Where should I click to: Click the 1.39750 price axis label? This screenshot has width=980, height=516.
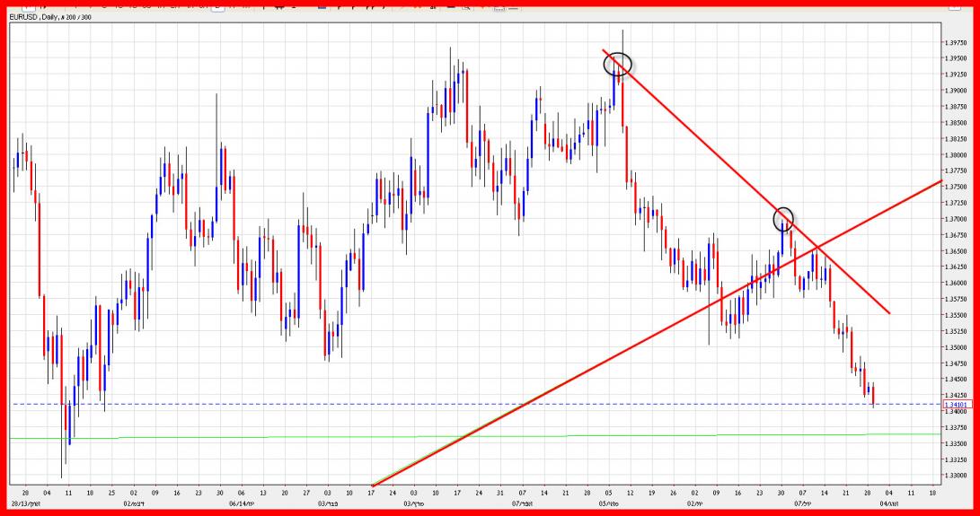pos(954,43)
